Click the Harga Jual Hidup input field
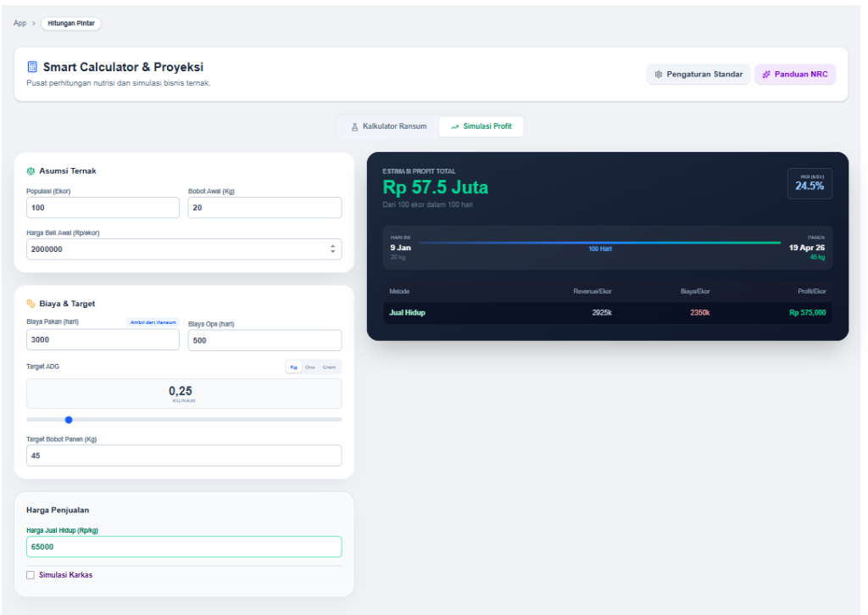Screen dimensions: 868x615 [x=184, y=547]
